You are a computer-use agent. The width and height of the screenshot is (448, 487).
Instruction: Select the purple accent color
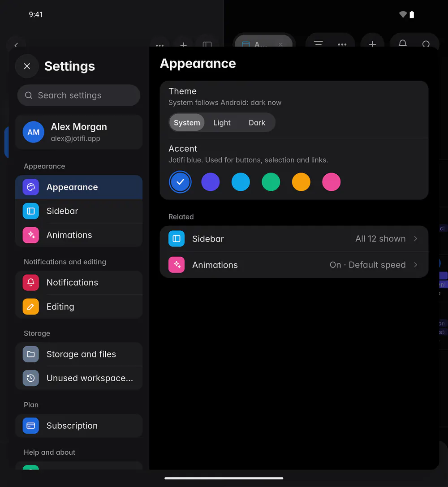[x=210, y=182]
